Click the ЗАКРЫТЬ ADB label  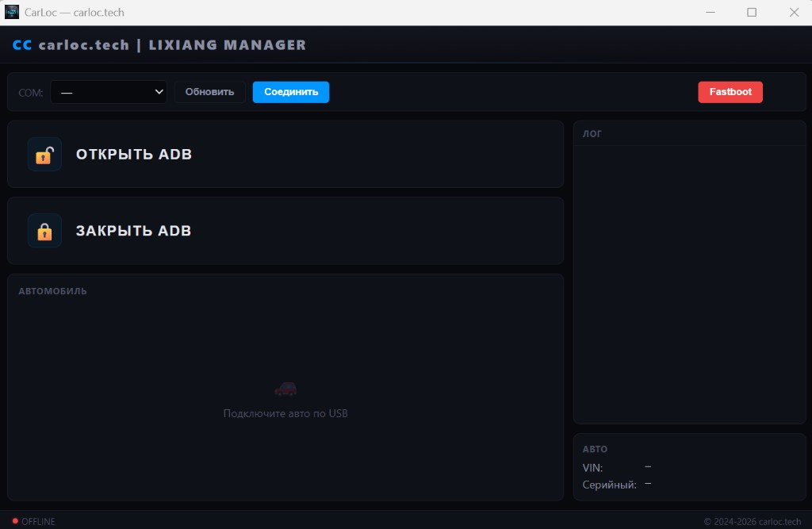click(133, 231)
